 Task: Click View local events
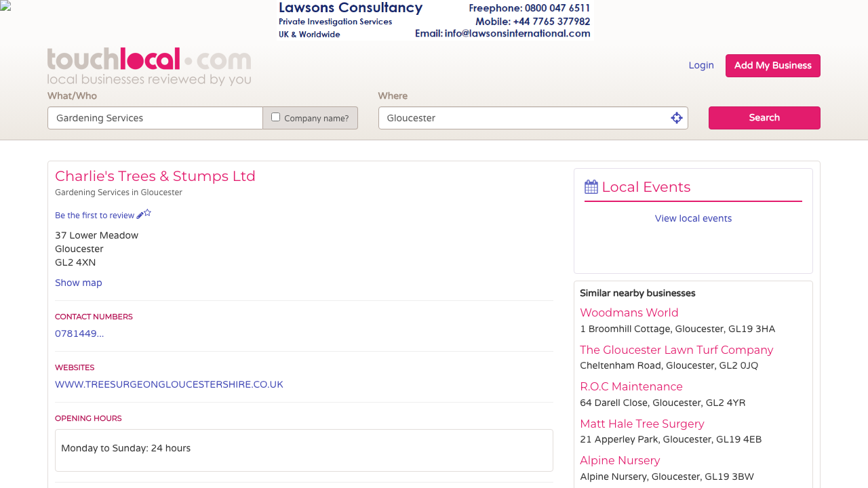click(693, 218)
